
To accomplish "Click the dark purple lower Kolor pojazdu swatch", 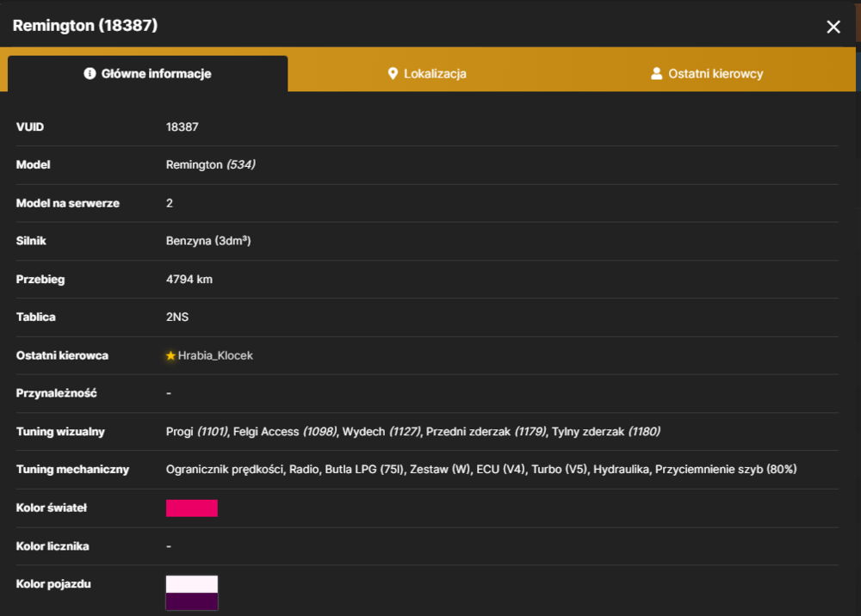I will 192,601.
